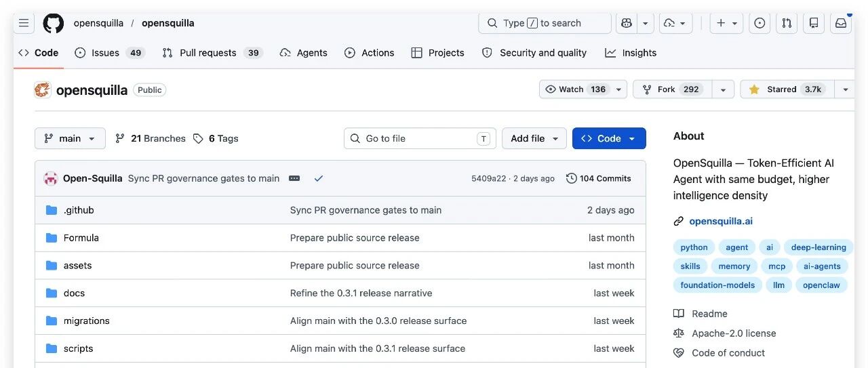Open the Apache-2.0 license link
The image size is (868, 368).
734,333
